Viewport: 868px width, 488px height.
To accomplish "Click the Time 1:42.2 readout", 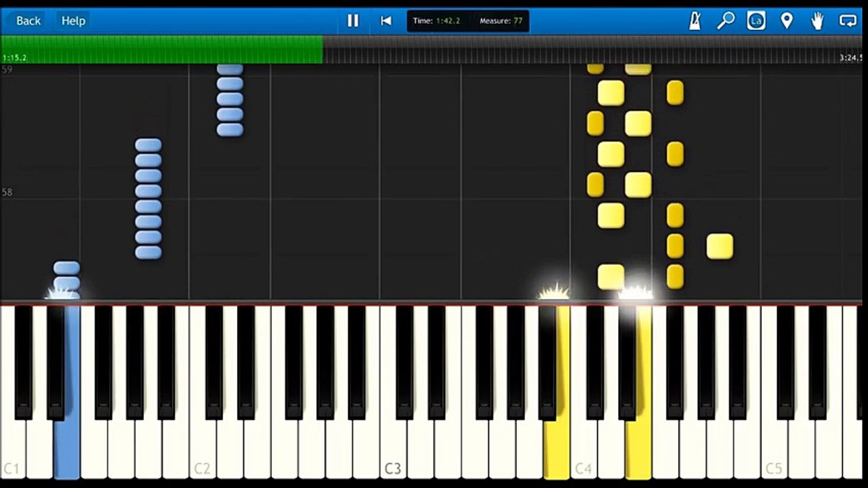I will click(436, 21).
